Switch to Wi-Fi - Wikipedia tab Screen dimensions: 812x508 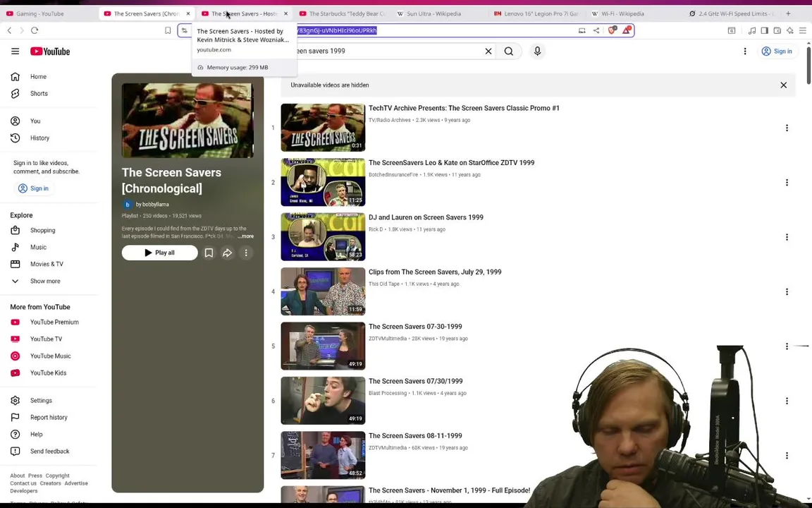click(x=622, y=13)
